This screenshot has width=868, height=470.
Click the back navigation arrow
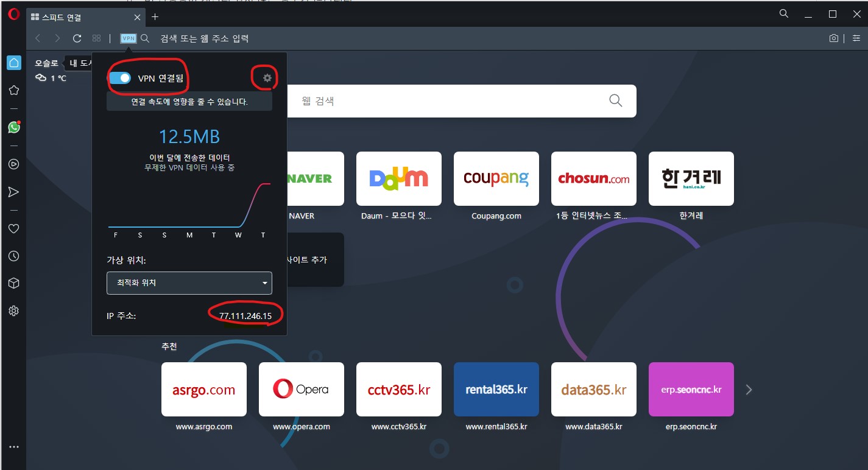[x=38, y=38]
